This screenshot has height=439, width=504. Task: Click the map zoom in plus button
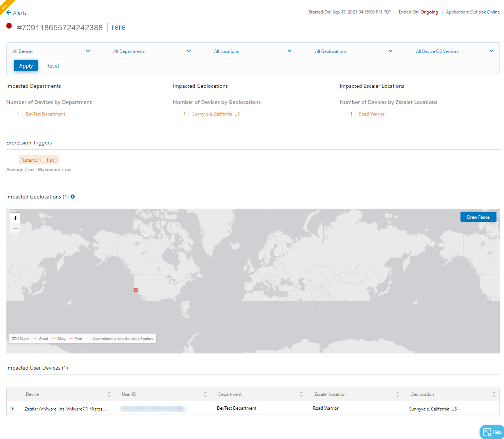[15, 218]
